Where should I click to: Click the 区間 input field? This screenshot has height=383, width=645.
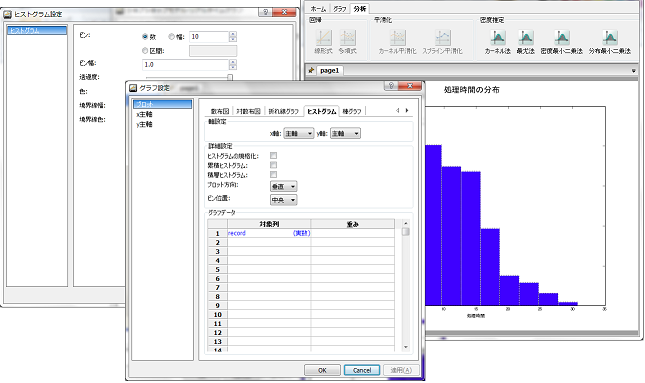pyautogui.click(x=213, y=51)
